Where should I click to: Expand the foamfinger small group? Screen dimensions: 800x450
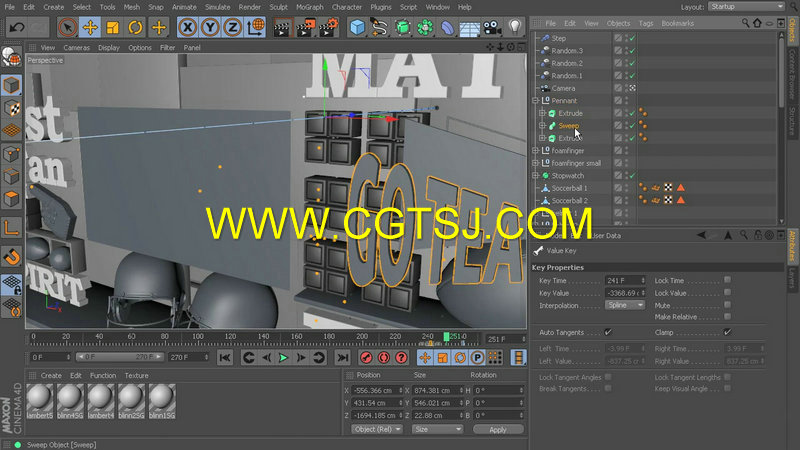[536, 163]
